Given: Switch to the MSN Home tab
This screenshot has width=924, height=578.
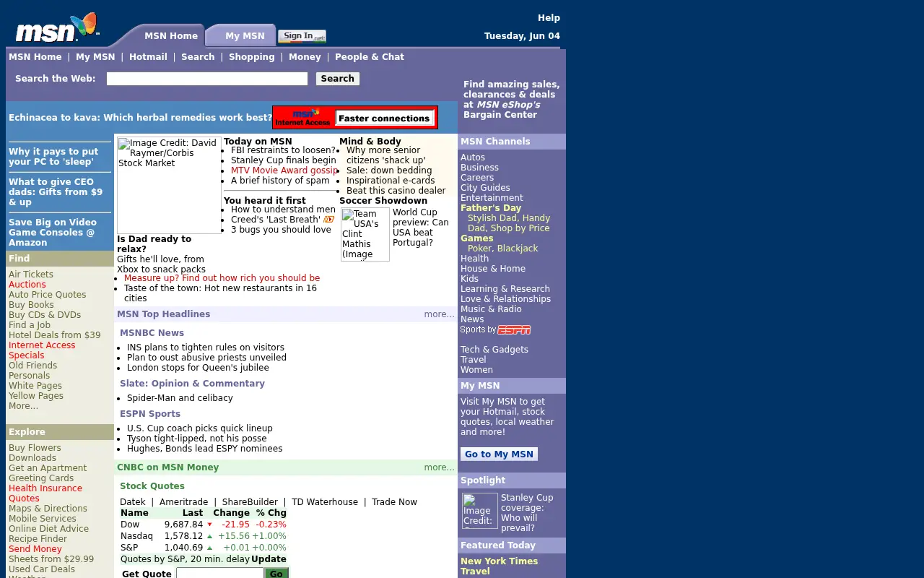Looking at the screenshot, I should click(171, 36).
